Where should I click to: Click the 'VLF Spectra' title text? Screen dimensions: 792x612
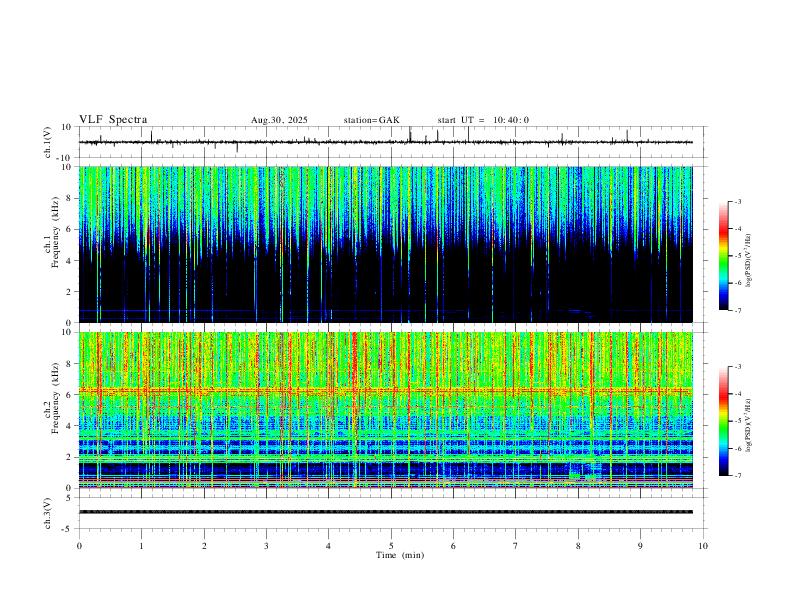click(x=113, y=120)
